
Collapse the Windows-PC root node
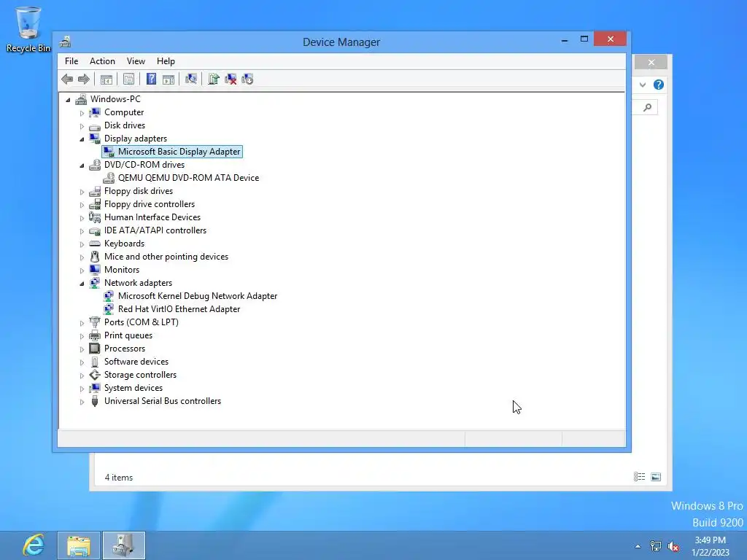[68, 99]
